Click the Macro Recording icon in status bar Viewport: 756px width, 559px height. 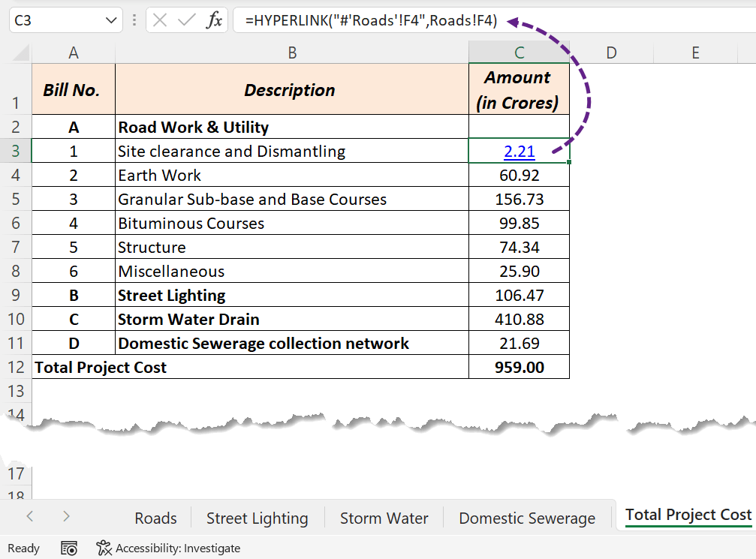(69, 548)
